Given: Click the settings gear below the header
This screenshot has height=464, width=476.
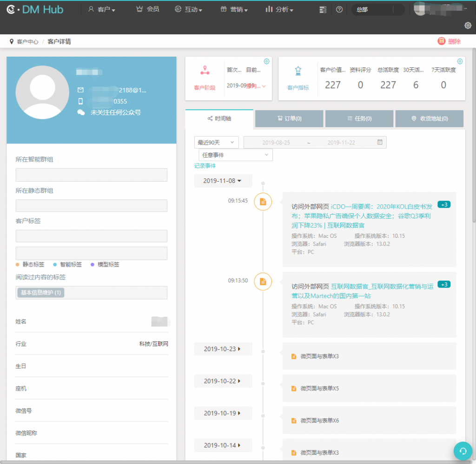Looking at the screenshot, I should tap(468, 25).
